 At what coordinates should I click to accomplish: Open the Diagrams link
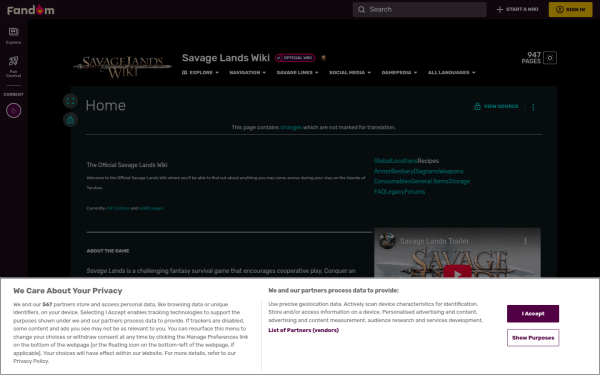(x=426, y=171)
